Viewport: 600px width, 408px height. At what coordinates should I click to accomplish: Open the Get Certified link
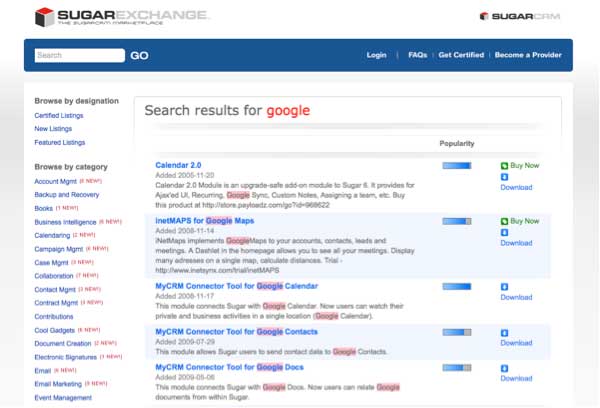point(461,55)
